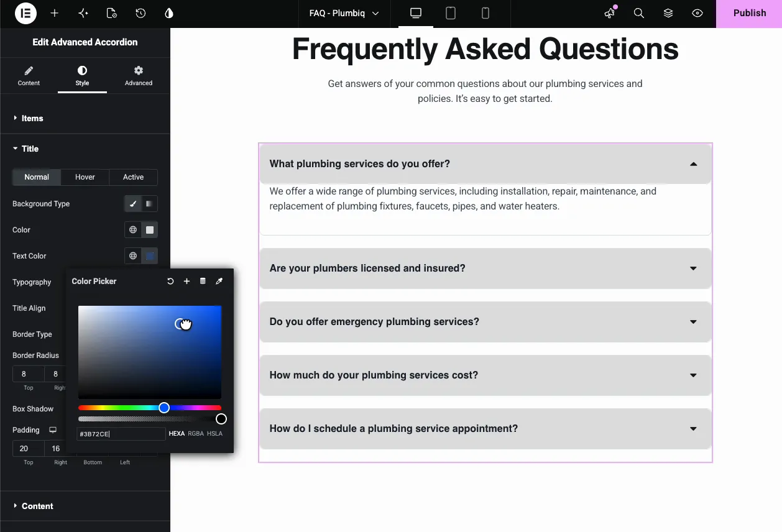Click Border Radius Top input field
Screen dimensions: 782x532
click(x=29, y=374)
